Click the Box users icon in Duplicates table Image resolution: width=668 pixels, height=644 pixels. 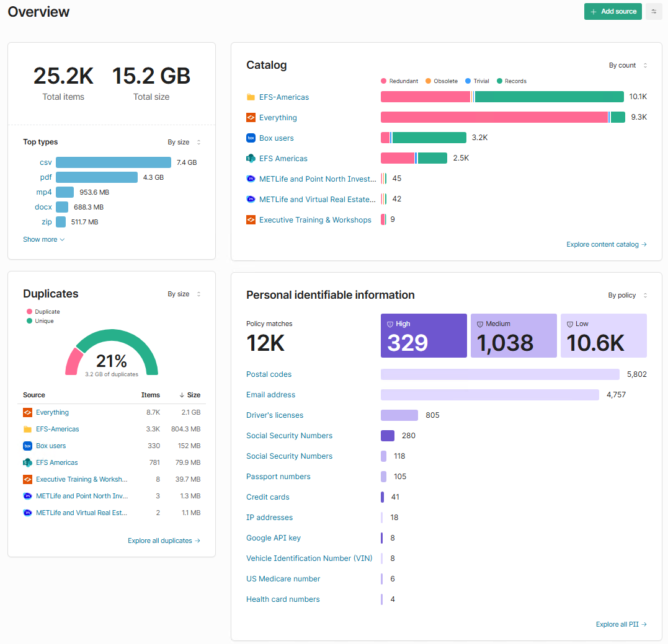click(27, 446)
